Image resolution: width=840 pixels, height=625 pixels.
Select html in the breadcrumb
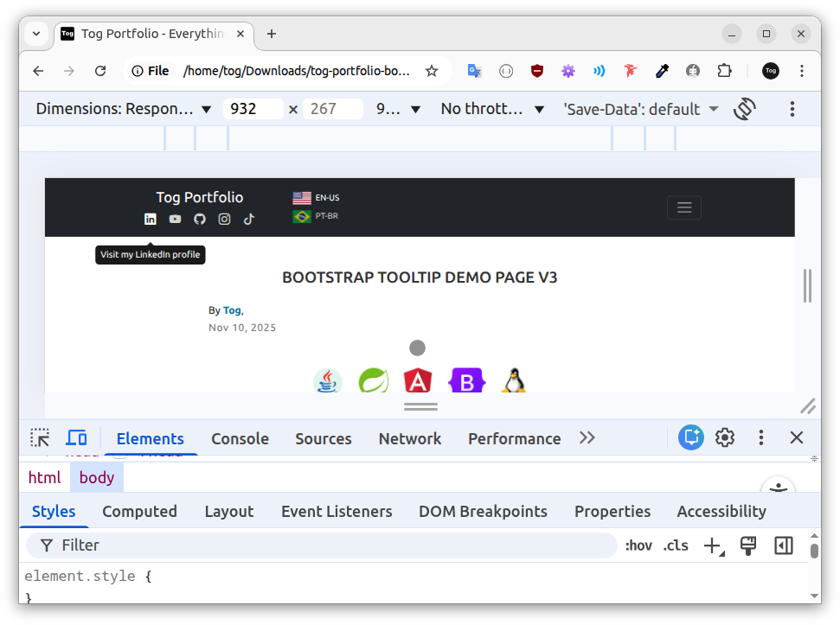coord(44,477)
